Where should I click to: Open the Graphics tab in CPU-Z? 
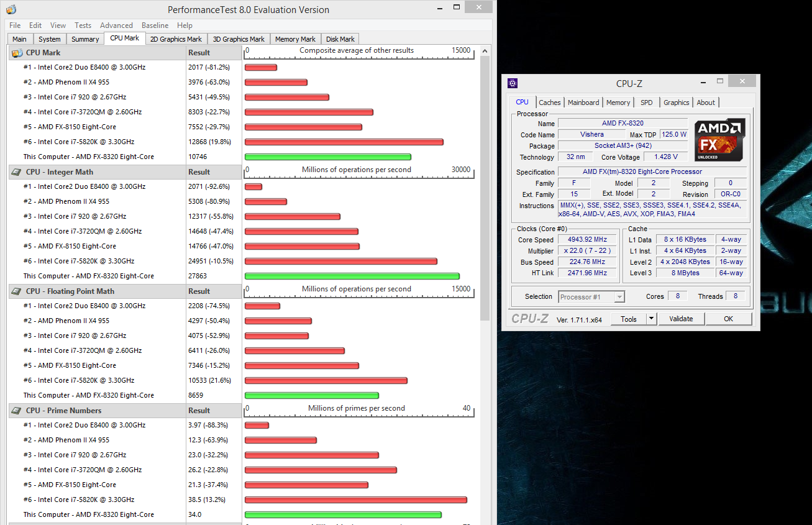tap(676, 103)
